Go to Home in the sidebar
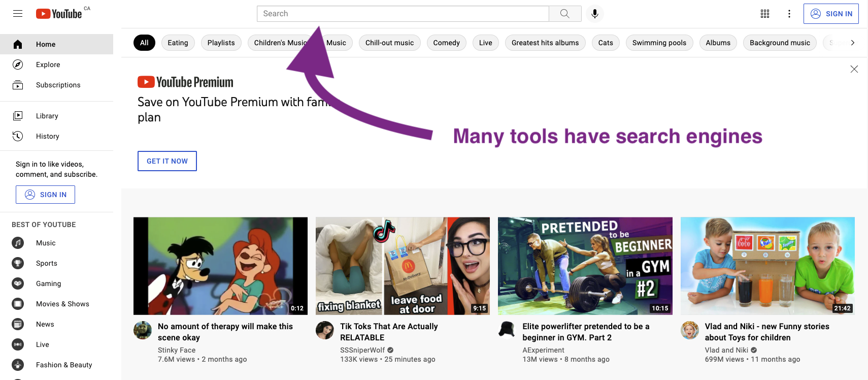The height and width of the screenshot is (380, 868). point(56,44)
